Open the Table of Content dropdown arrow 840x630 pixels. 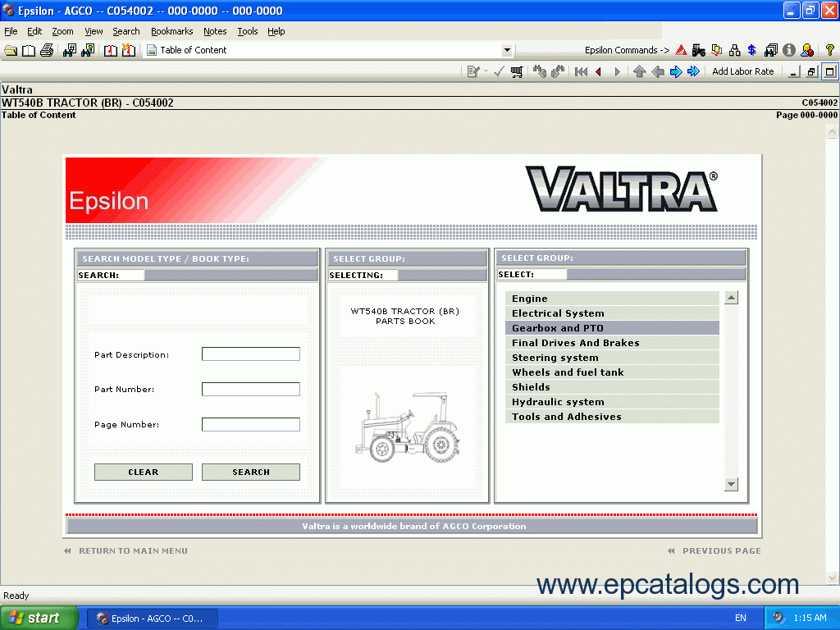507,50
